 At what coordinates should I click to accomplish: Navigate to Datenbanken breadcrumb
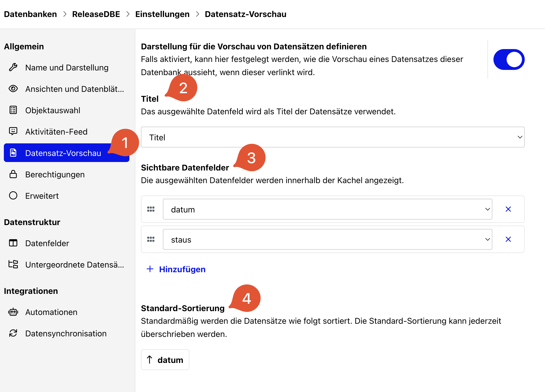(30, 14)
